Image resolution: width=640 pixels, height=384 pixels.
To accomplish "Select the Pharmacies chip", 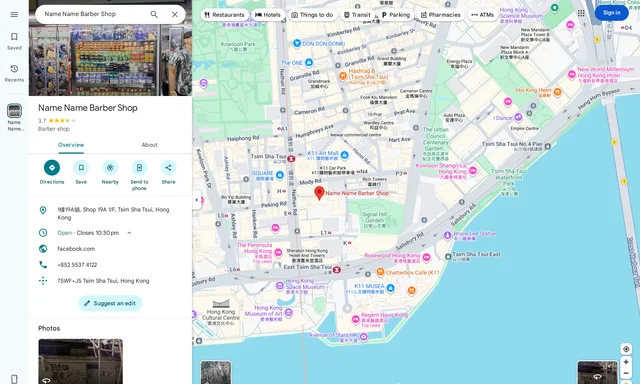I will pos(440,15).
